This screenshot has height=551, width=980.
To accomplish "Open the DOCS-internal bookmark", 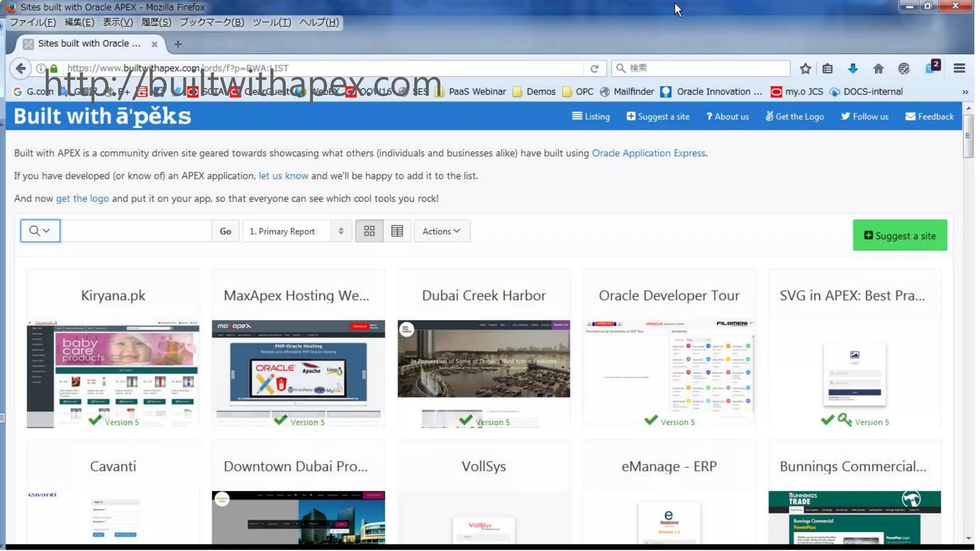I will coord(867,92).
